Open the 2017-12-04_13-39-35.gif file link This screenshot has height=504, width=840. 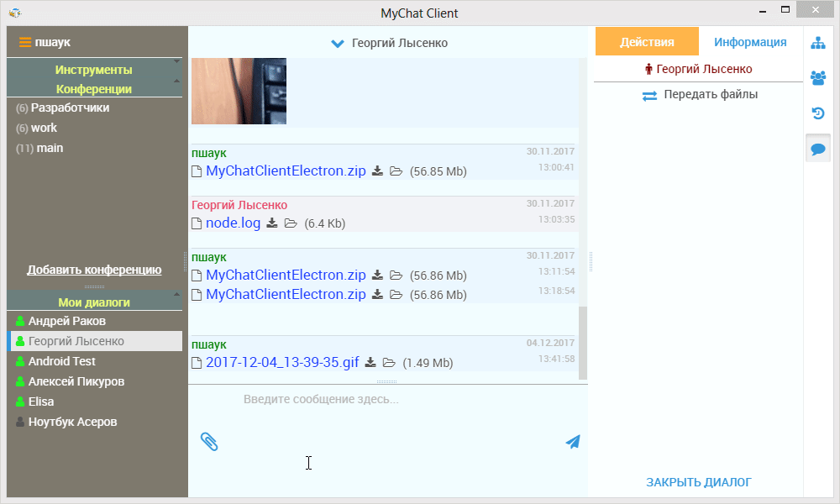pyautogui.click(x=282, y=363)
